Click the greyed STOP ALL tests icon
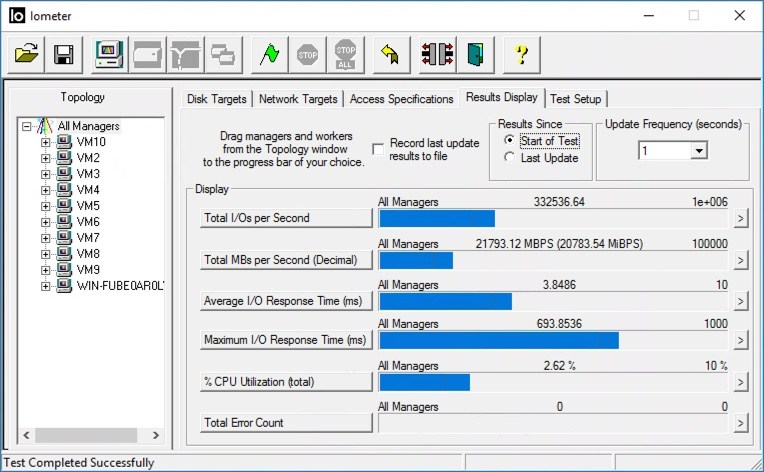The height and width of the screenshot is (472, 764). tap(345, 55)
